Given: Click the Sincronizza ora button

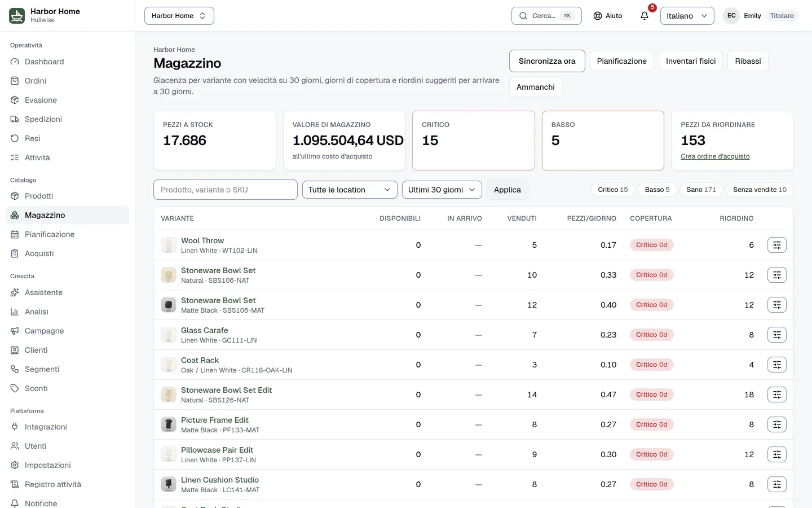Looking at the screenshot, I should pos(547,61).
